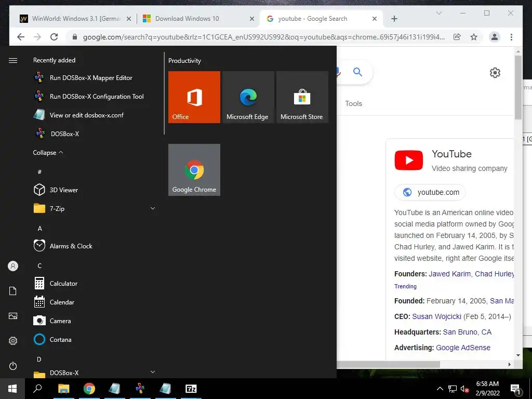Image resolution: width=532 pixels, height=399 pixels.
Task: Open Susan Wojcicki CEO link
Action: [436, 316]
